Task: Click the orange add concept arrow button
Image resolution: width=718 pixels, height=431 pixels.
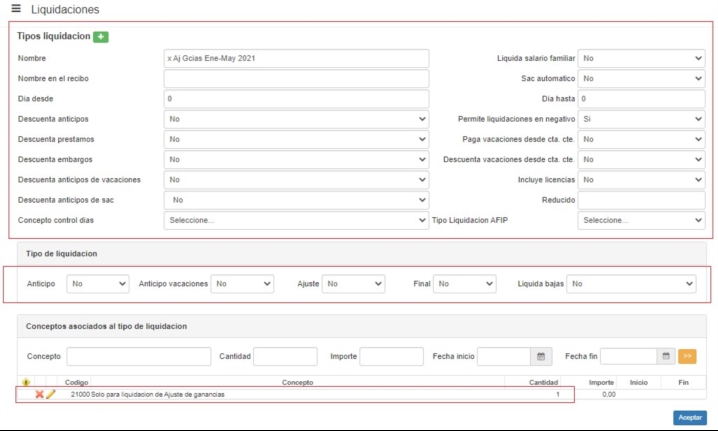Action: 687,356
